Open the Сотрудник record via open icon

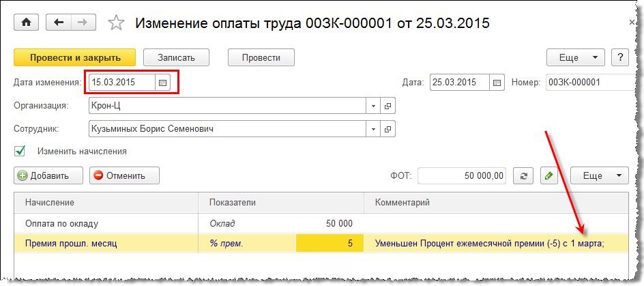coord(387,128)
